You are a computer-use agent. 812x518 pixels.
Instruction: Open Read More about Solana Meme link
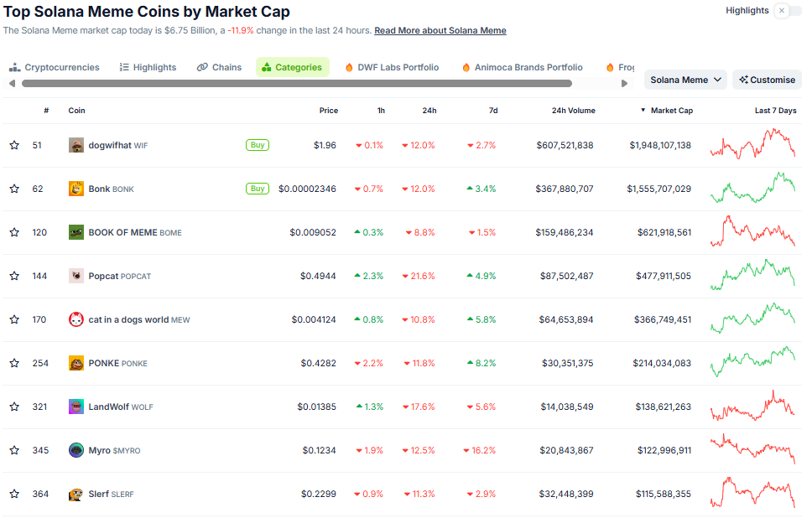(x=440, y=30)
